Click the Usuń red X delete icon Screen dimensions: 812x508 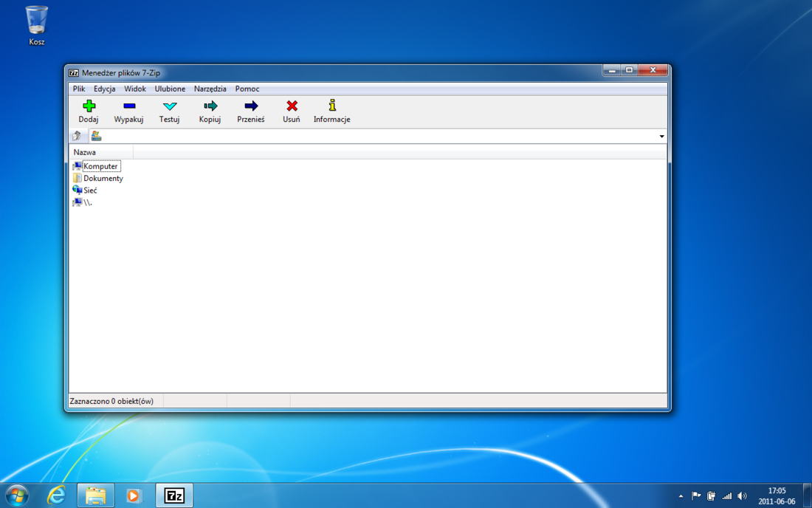point(292,106)
